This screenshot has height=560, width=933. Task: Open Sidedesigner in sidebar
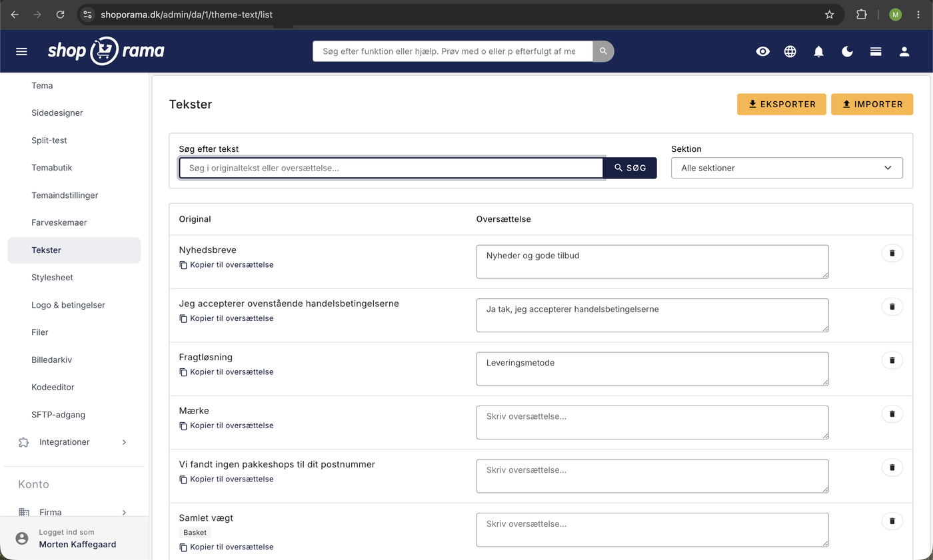pos(57,113)
